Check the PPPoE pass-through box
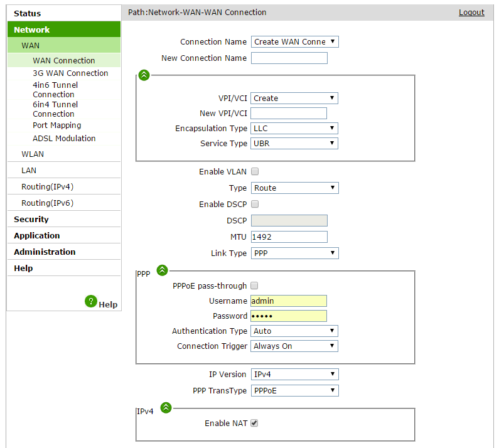This screenshot has height=448, width=499. tap(255, 286)
